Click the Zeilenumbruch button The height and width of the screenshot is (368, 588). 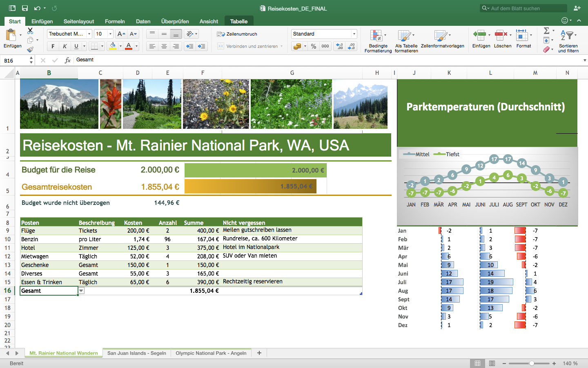[237, 34]
